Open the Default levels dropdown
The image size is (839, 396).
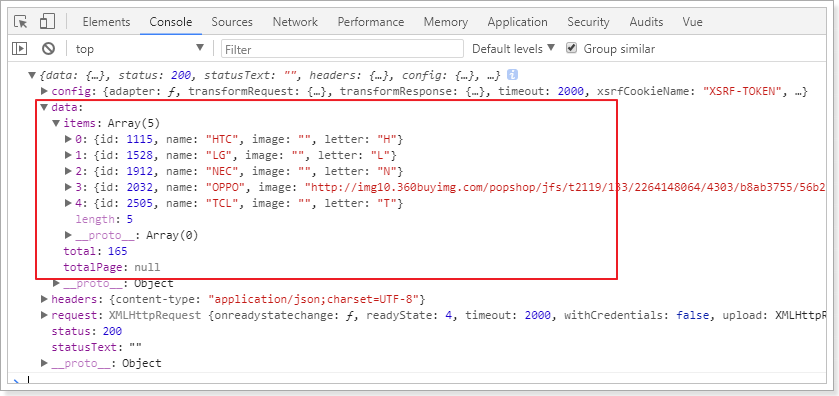[514, 49]
